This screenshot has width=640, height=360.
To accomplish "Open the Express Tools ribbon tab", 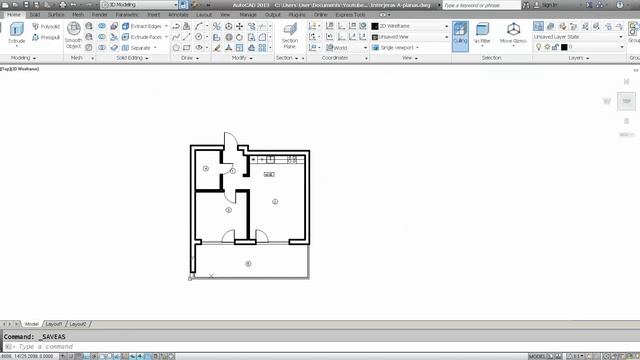I will click(x=350, y=15).
